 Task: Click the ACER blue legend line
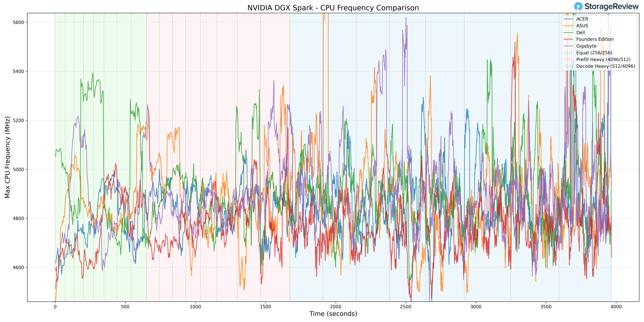pyautogui.click(x=568, y=19)
